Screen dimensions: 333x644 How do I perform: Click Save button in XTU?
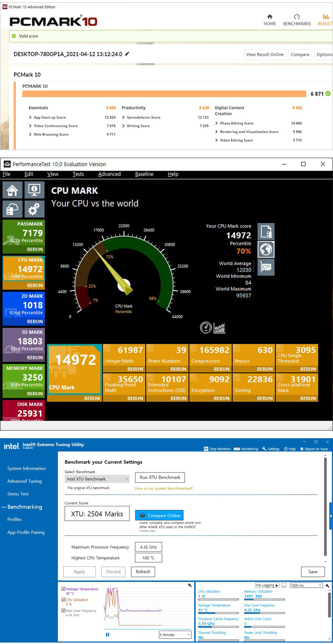pyautogui.click(x=313, y=572)
